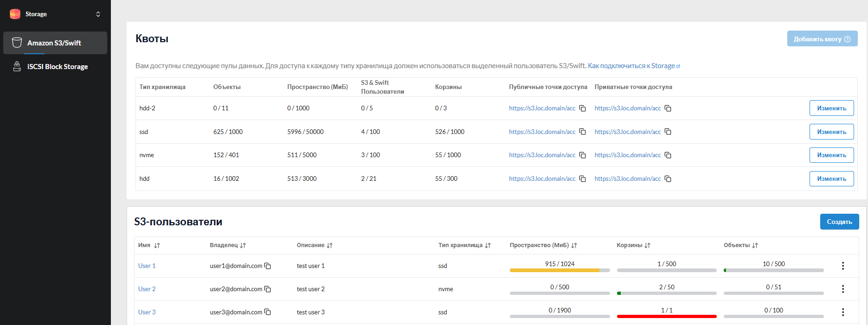
Task: Click the Amazon S3/Swift bucket icon
Action: 17,43
